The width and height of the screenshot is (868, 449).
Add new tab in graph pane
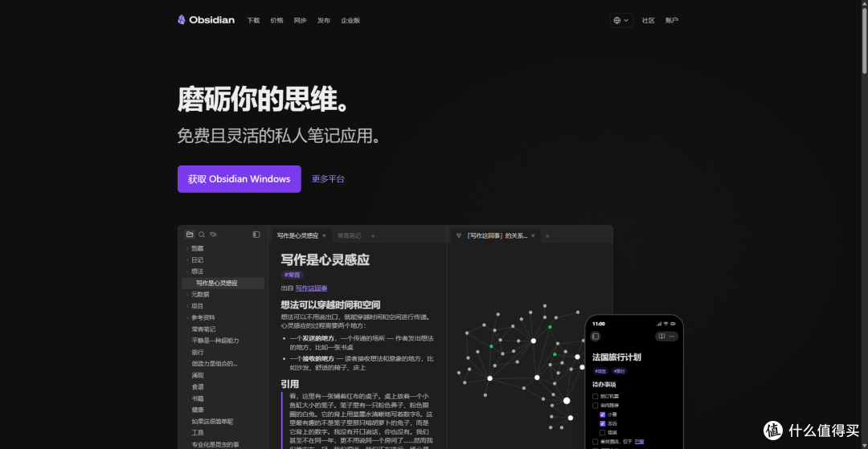click(547, 235)
